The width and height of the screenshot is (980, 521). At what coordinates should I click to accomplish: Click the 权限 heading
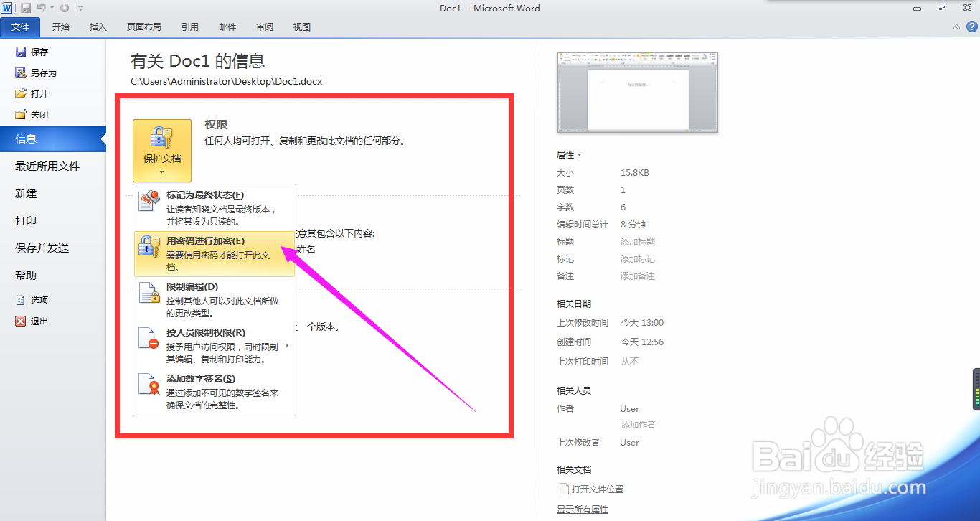216,125
